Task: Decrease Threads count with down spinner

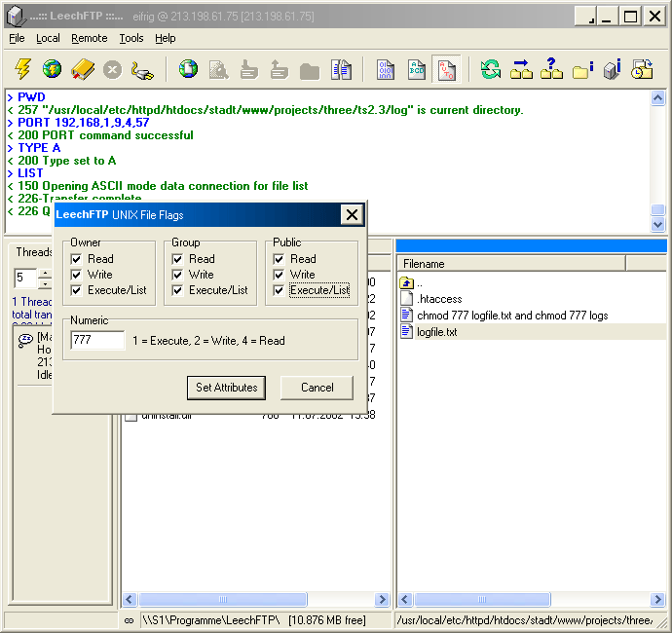Action: click(x=45, y=283)
